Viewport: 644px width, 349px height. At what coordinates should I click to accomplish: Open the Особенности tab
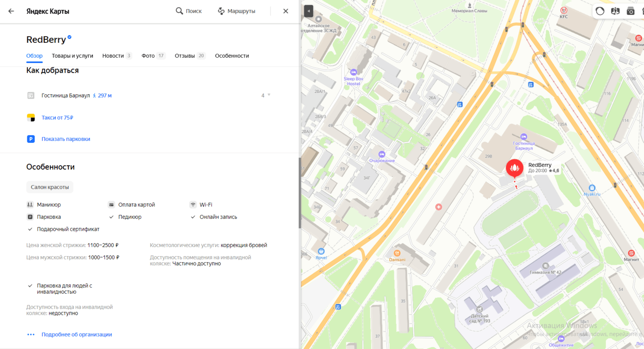[x=232, y=56]
